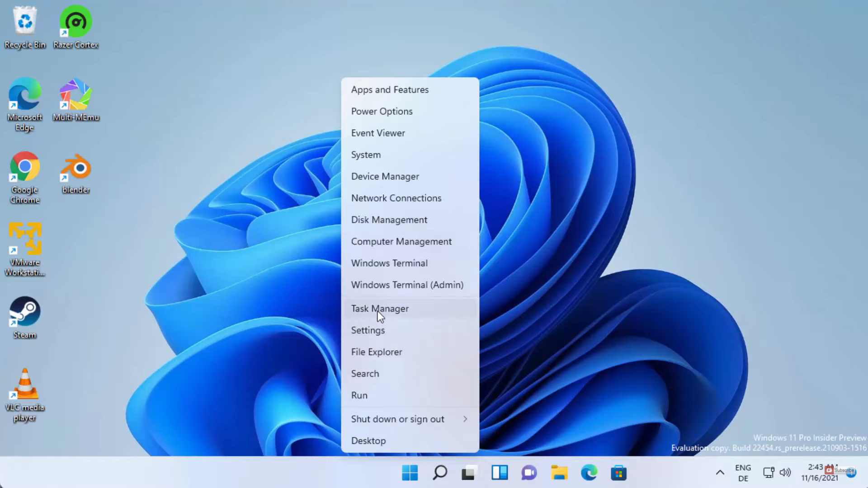Viewport: 868px width, 488px height.
Task: Open Widgets from the taskbar
Action: [x=499, y=473]
